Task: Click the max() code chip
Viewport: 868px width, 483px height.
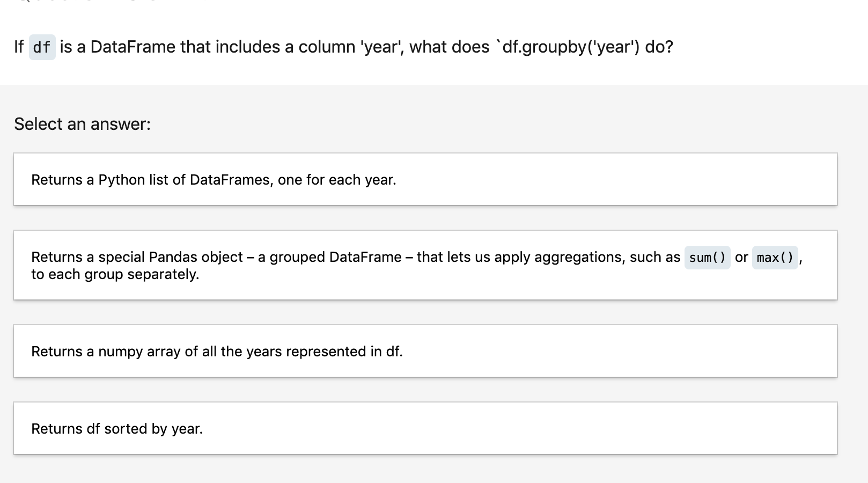Action: click(775, 258)
